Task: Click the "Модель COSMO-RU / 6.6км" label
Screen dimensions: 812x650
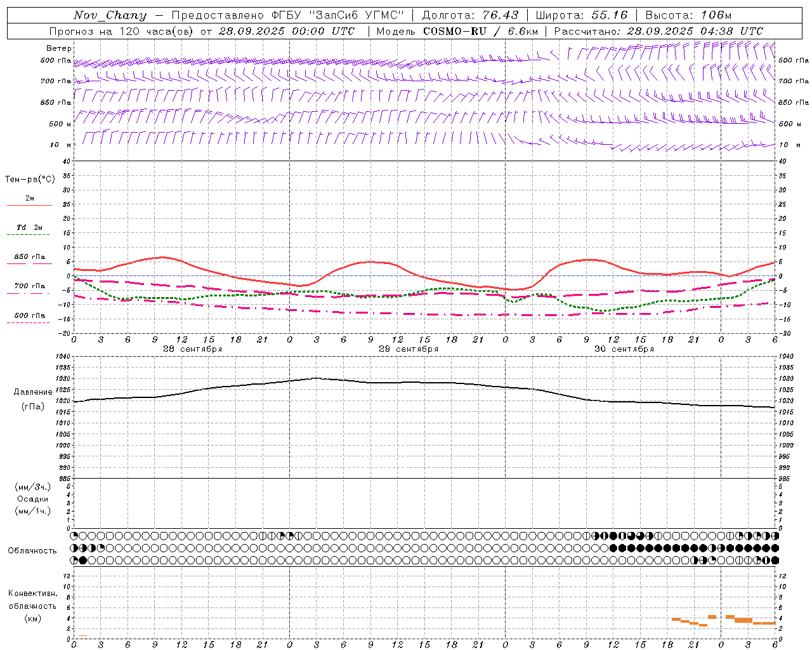Action: click(457, 31)
